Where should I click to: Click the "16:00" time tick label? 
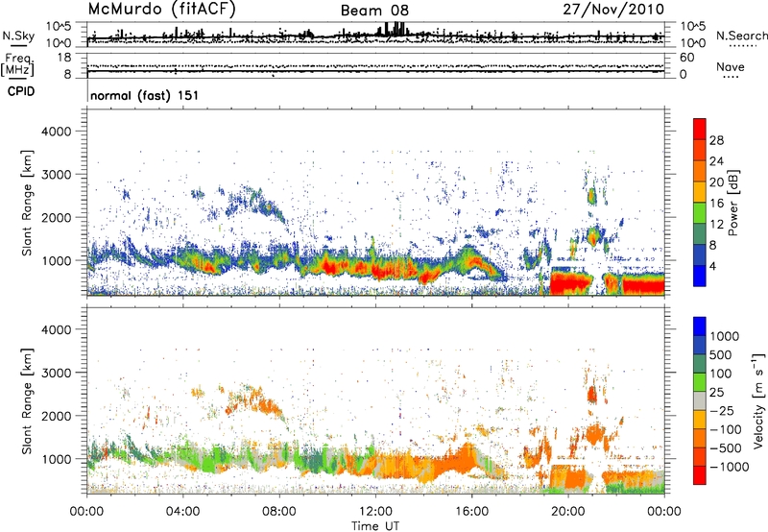[471, 512]
